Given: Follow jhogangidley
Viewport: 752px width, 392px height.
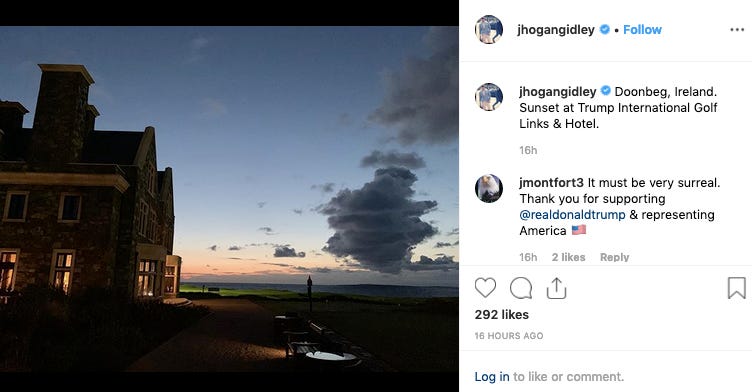Looking at the screenshot, I should pos(642,30).
